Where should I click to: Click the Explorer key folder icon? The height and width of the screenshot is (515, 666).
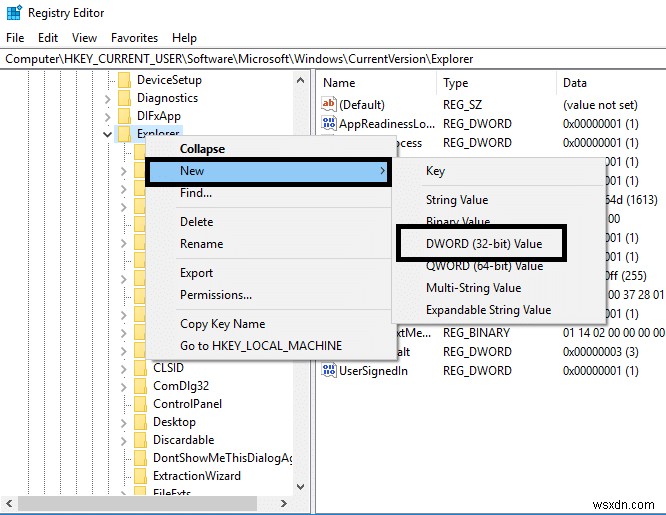[124, 133]
